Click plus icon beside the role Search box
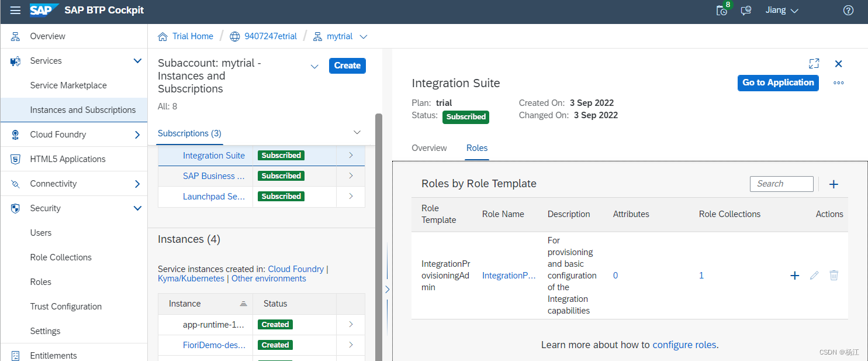This screenshot has width=868, height=361. tap(834, 184)
